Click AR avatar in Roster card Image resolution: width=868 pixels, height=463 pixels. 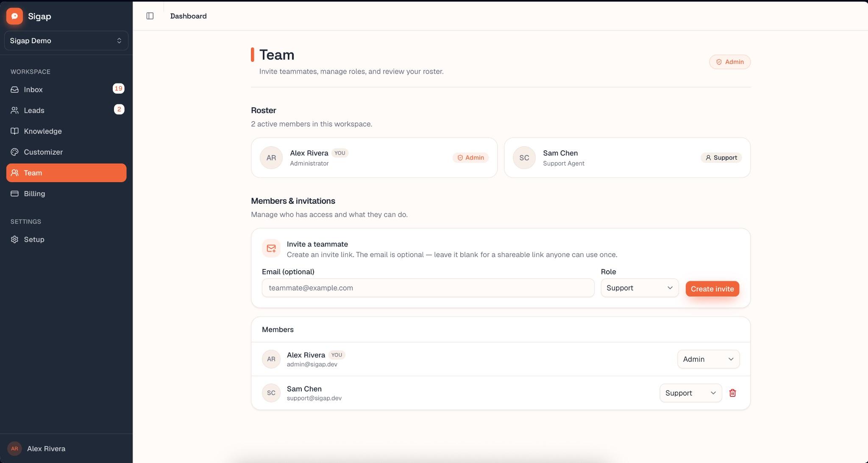click(271, 158)
